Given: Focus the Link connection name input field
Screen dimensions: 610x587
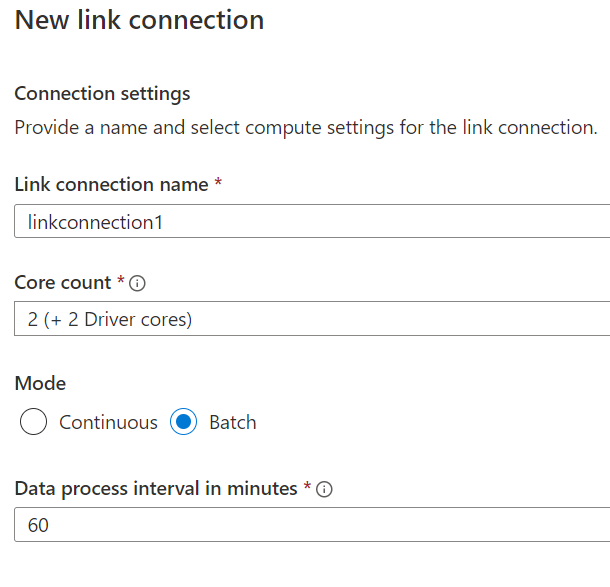Looking at the screenshot, I should coord(312,221).
